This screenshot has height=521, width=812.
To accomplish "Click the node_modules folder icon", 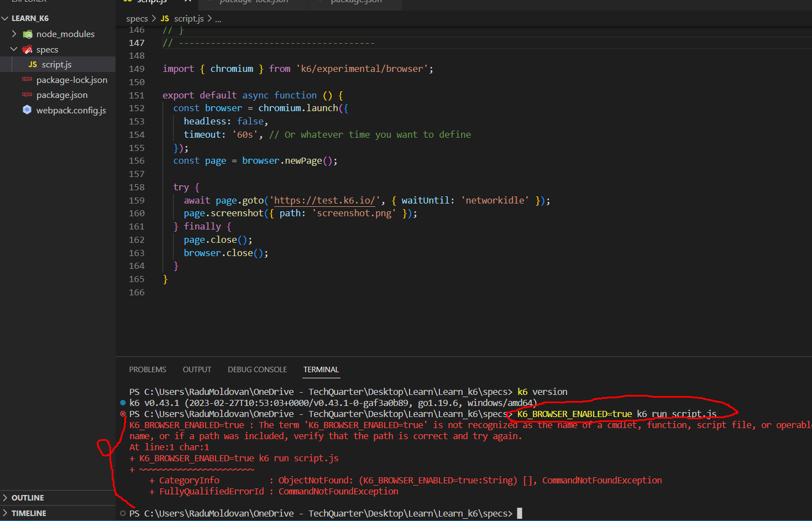I will coord(28,34).
